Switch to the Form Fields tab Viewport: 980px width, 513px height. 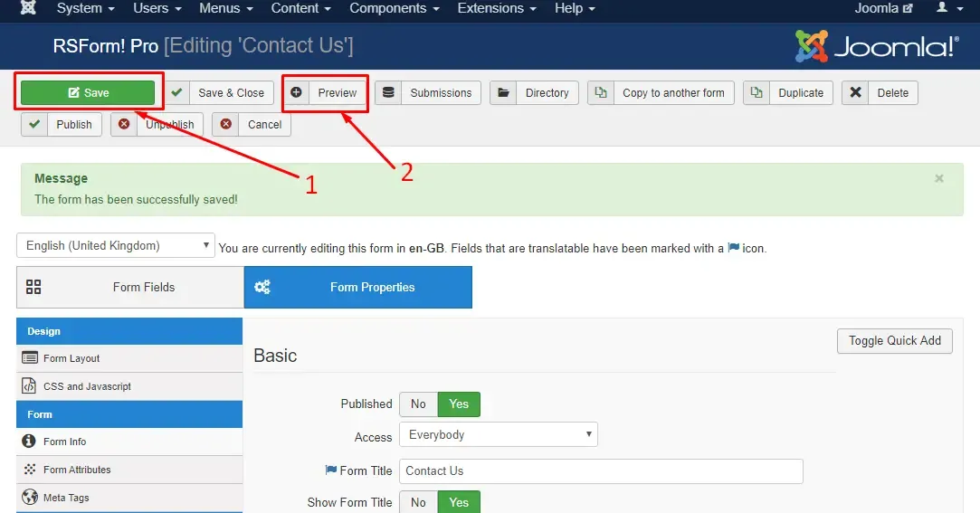130,287
